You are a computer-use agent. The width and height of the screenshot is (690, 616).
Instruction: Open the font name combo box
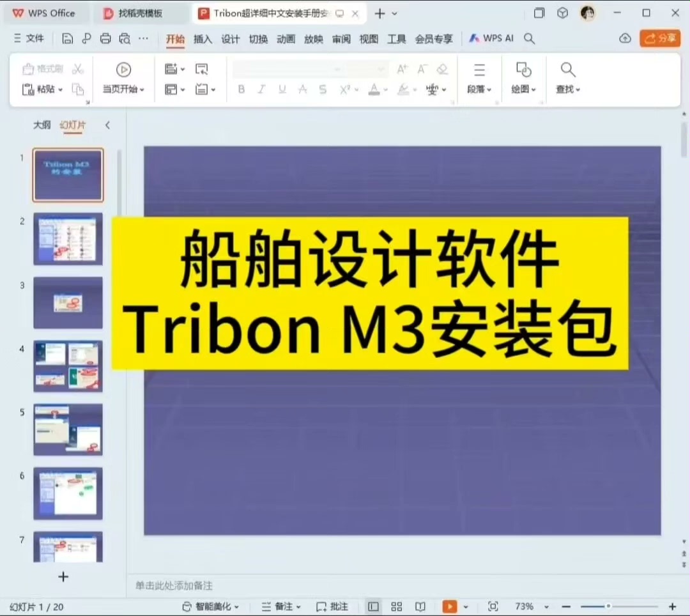[287, 69]
